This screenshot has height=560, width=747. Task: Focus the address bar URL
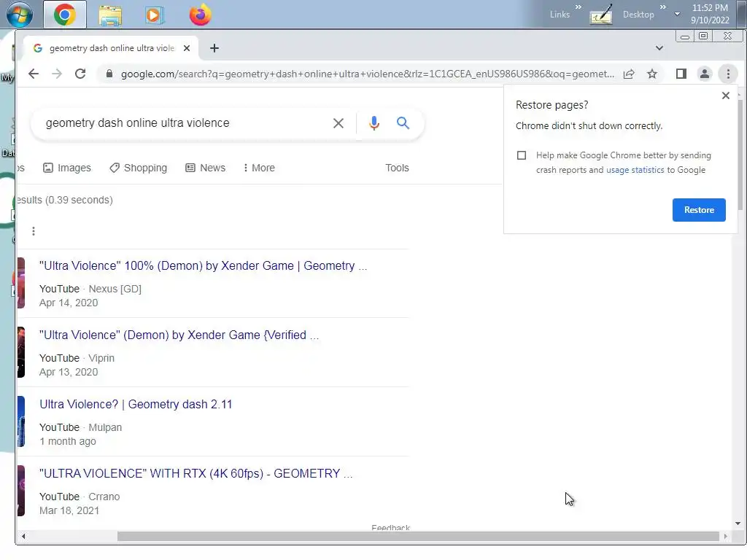click(x=368, y=74)
